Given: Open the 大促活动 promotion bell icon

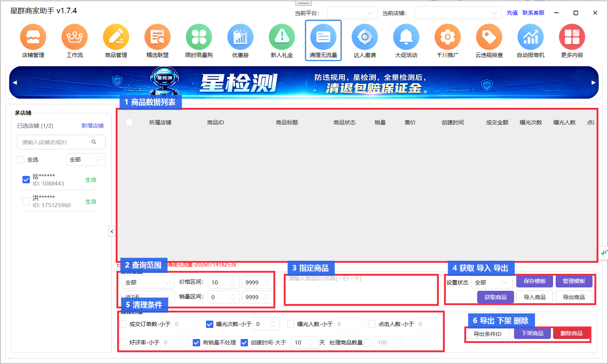Looking at the screenshot, I should point(406,37).
